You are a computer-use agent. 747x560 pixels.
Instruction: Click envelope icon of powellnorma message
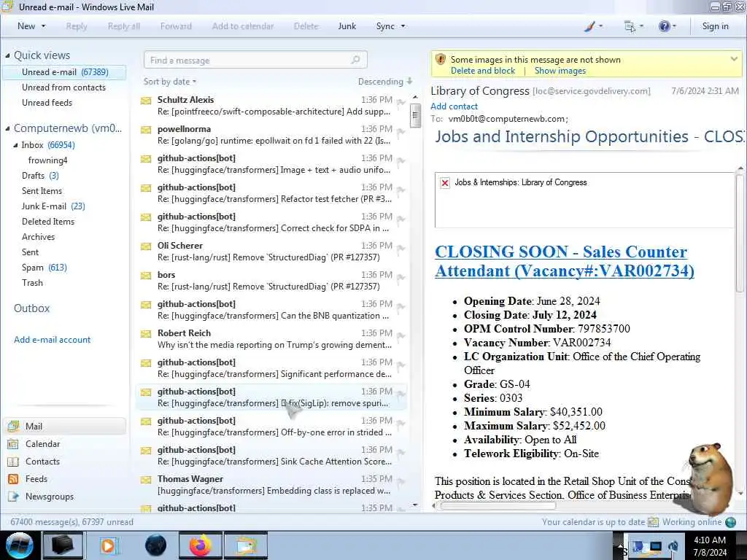point(146,130)
